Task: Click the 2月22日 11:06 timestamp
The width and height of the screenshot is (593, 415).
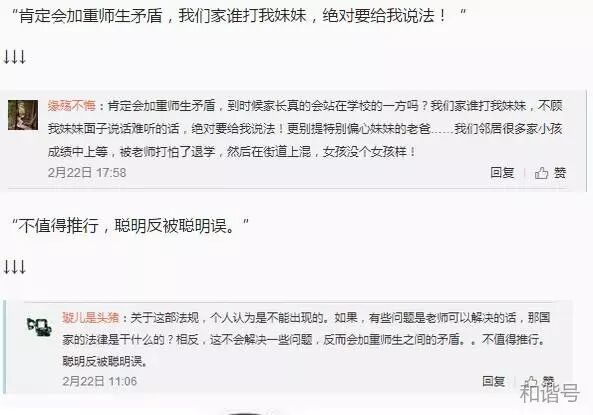Action: pyautogui.click(x=99, y=381)
